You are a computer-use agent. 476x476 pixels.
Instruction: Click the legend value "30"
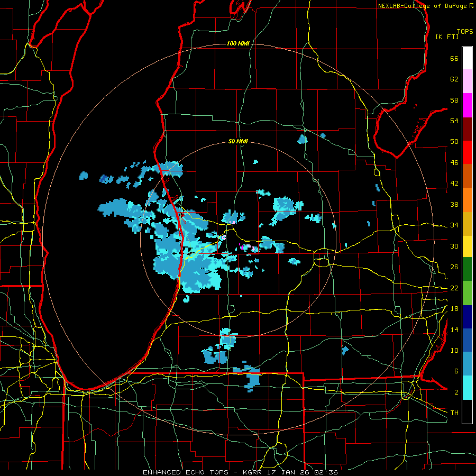coord(454,246)
